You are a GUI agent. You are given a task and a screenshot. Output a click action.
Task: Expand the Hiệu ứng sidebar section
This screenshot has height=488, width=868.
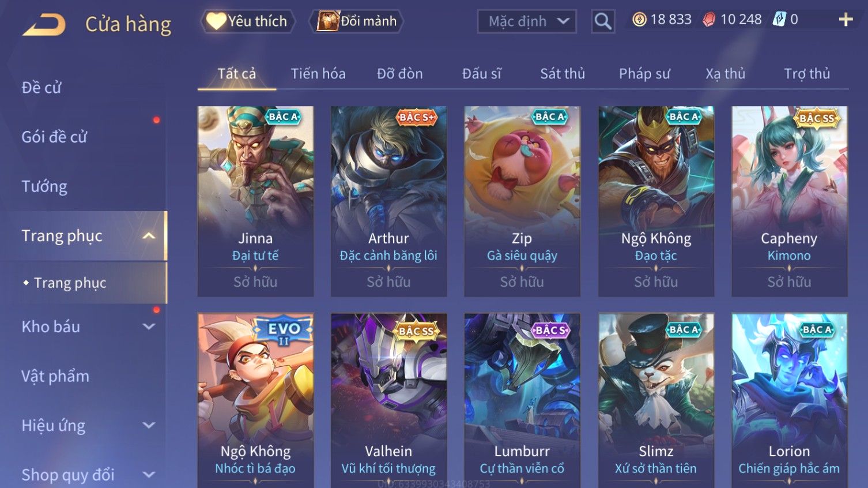[149, 425]
